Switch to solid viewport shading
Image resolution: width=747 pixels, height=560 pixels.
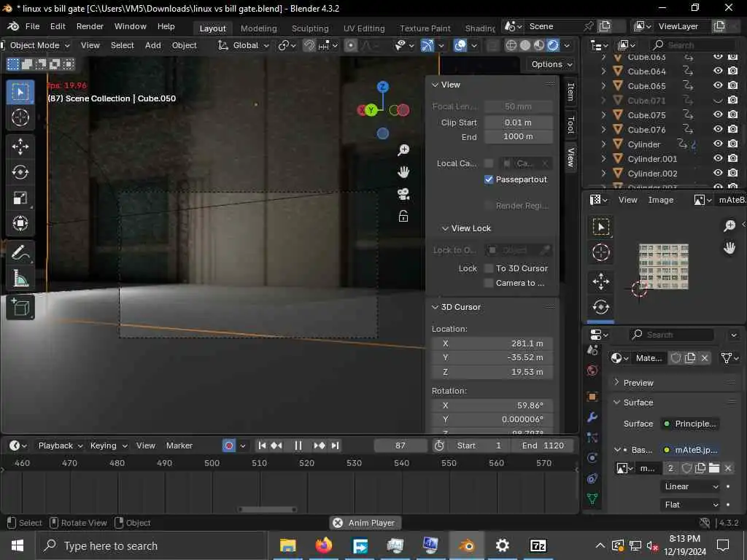(x=525, y=45)
